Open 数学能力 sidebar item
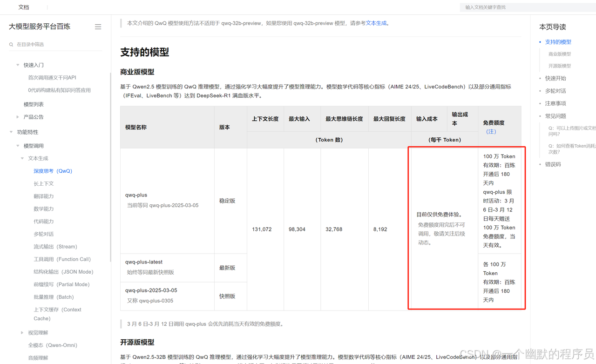 tap(44, 209)
